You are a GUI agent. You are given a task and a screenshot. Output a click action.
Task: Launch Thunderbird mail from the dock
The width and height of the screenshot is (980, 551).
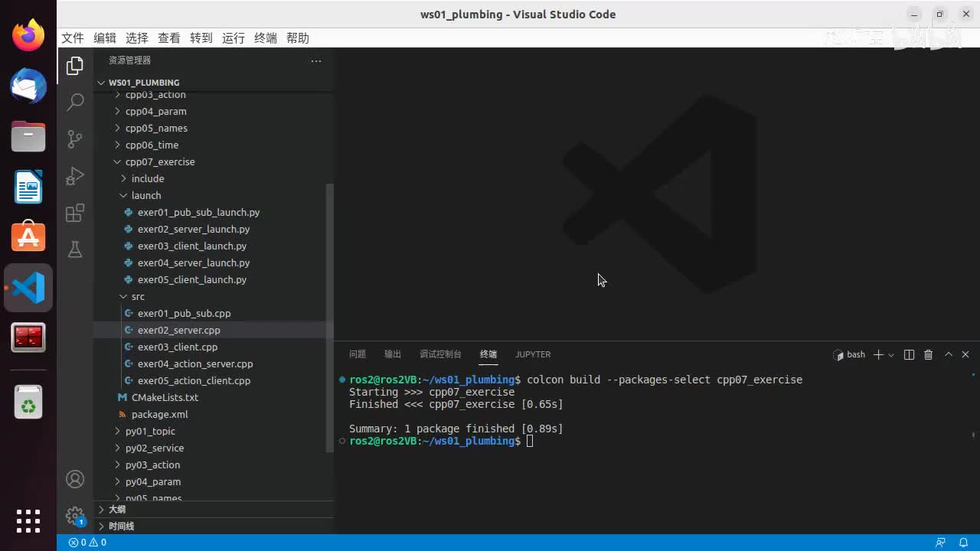[28, 86]
